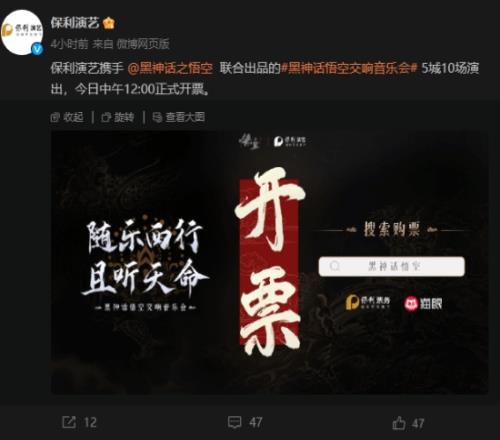View full-size image via 查看大图
The image size is (500, 440).
(x=178, y=117)
